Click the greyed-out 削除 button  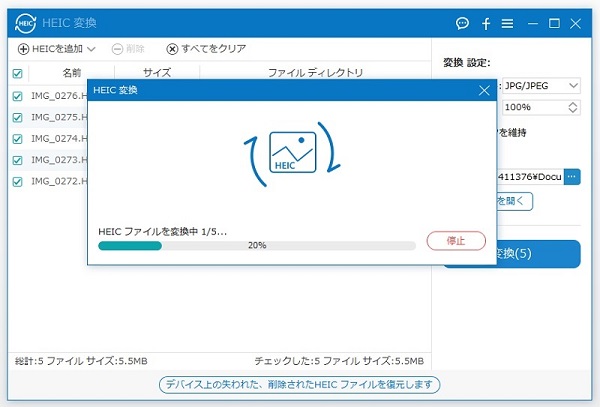coord(128,49)
